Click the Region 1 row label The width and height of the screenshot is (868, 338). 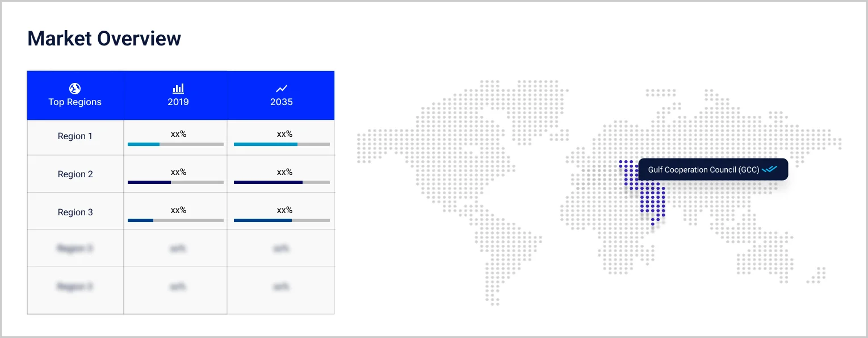pyautogui.click(x=75, y=136)
